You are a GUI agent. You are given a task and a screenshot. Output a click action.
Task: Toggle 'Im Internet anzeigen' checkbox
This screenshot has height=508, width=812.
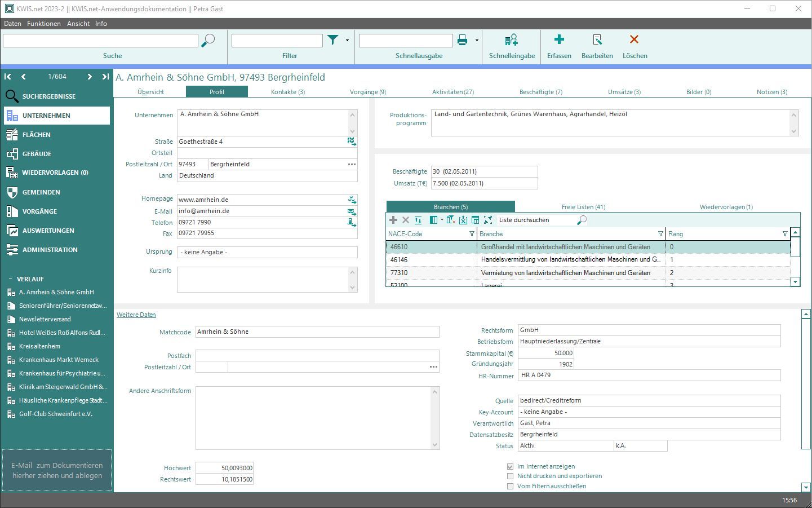pos(511,467)
